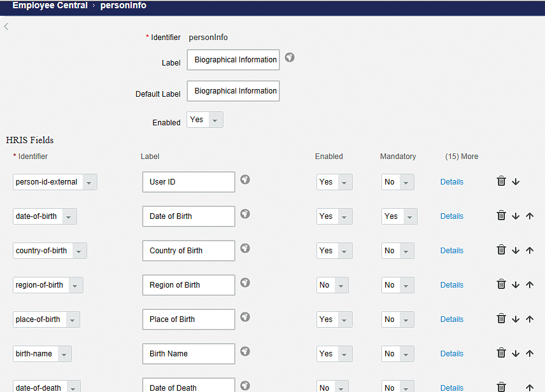The width and height of the screenshot is (545, 392).
Task: Move birth-name field down
Action: click(516, 353)
